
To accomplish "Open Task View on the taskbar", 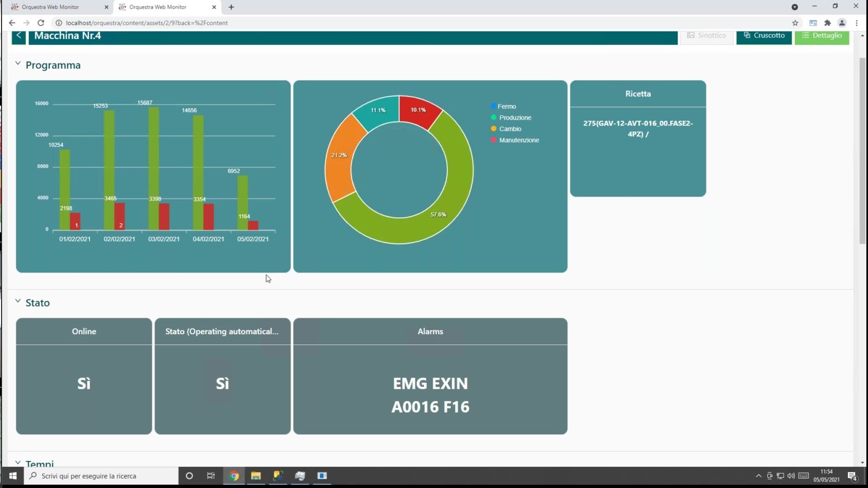I will click(211, 476).
